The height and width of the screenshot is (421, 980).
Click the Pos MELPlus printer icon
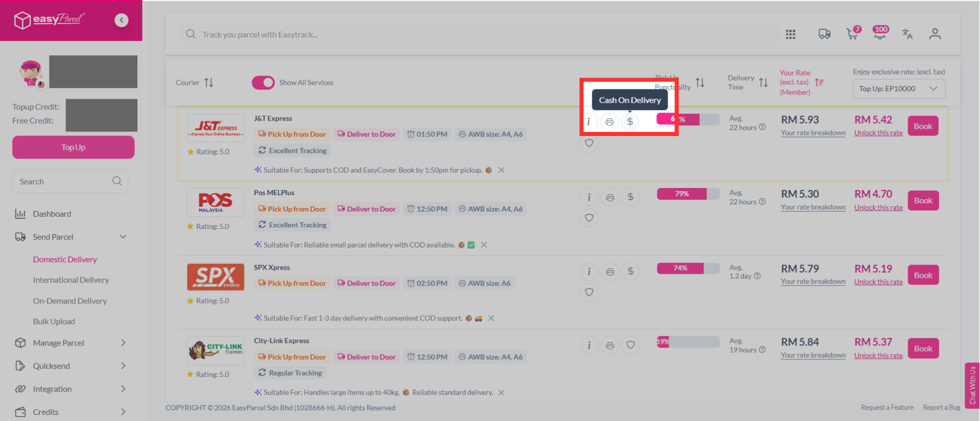pyautogui.click(x=610, y=197)
